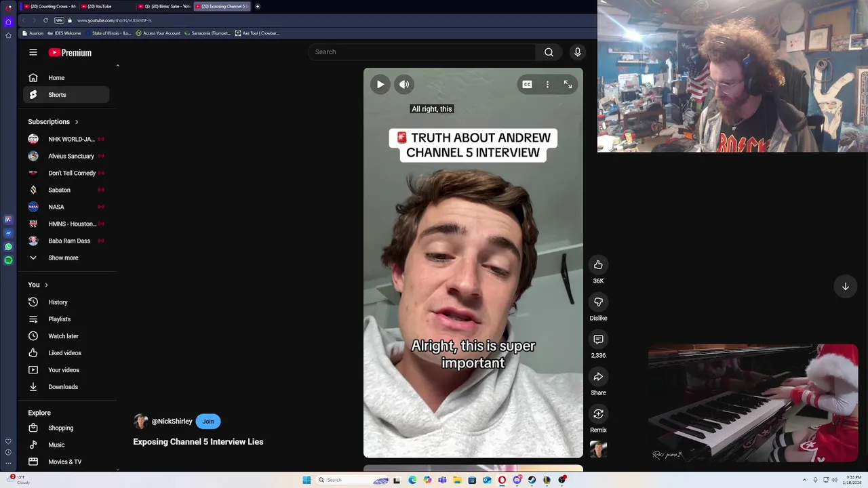Like the Short with 36K likes
Screen dimensions: 868x488
(598, 265)
